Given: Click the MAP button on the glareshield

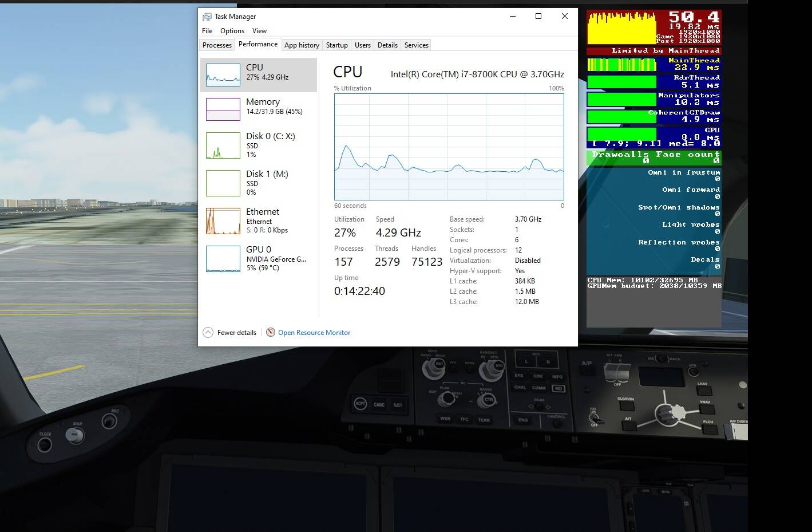Looking at the screenshot, I should tap(74, 435).
